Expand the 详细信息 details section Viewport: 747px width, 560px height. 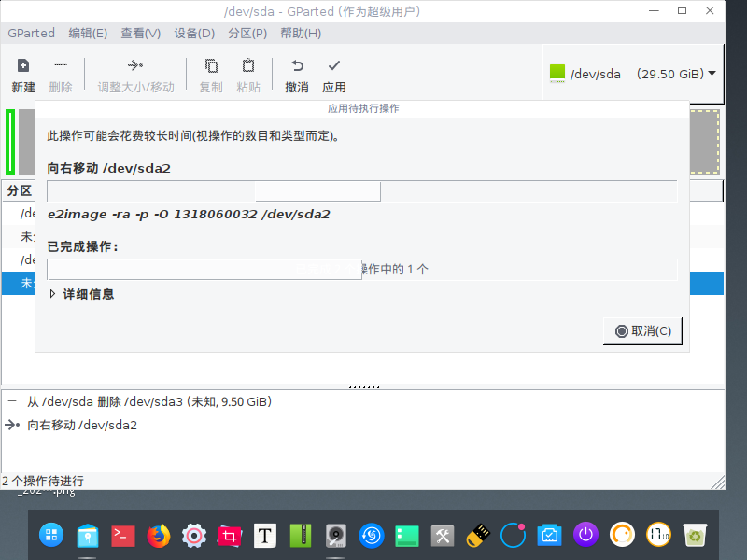pyautogui.click(x=53, y=294)
